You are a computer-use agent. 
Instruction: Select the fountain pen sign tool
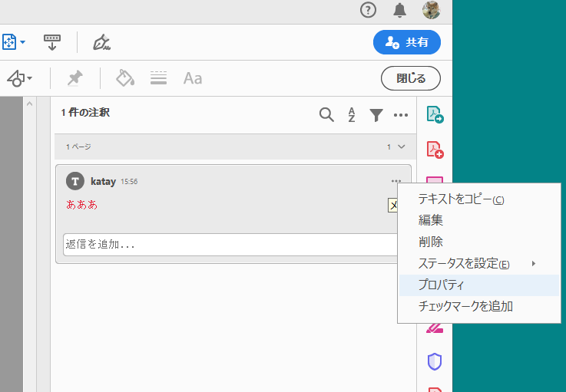click(x=101, y=42)
